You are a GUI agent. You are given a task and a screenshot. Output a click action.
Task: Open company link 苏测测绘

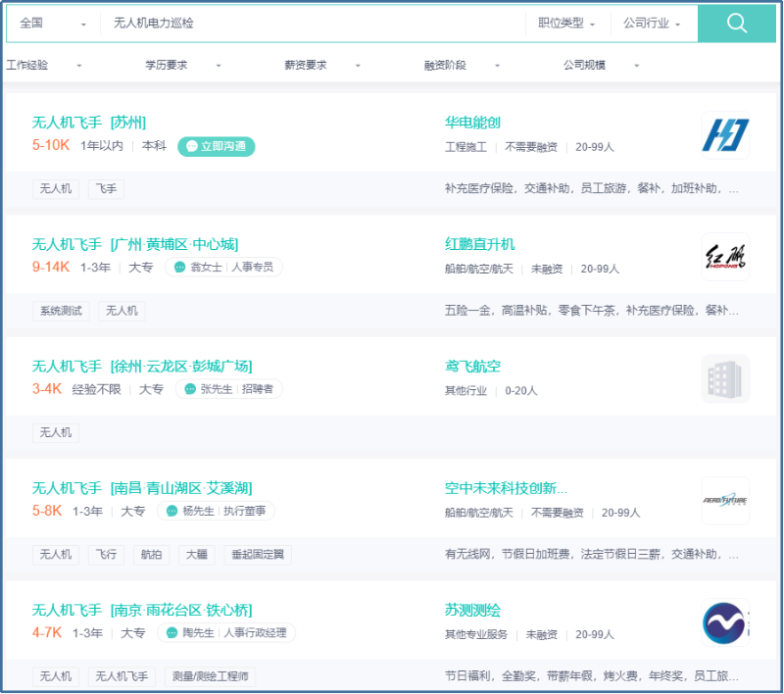point(472,611)
